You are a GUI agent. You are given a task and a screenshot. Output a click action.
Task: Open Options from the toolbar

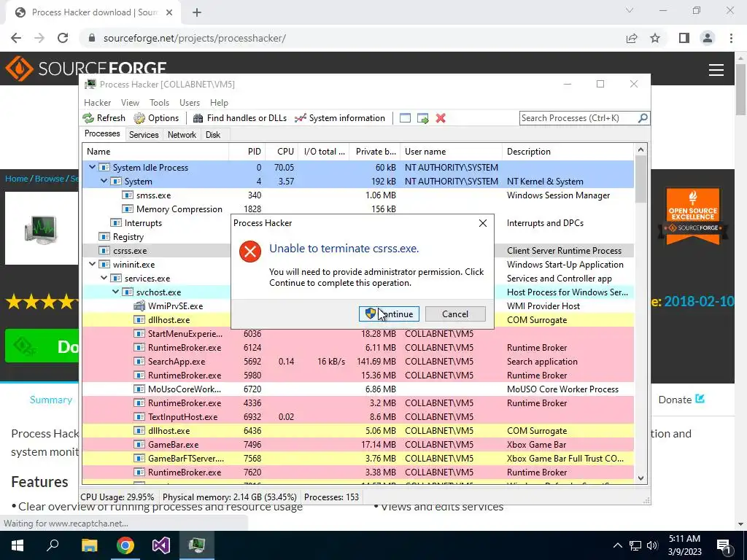[x=156, y=118]
